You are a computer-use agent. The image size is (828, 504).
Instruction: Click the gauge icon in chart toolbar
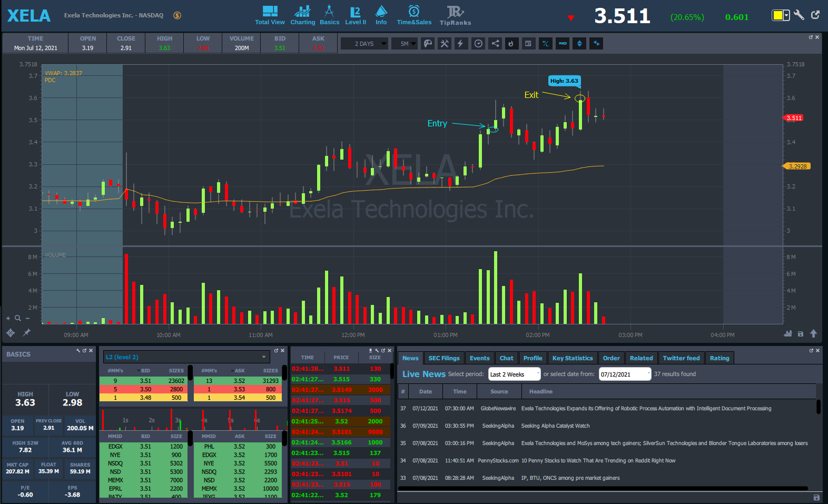[x=478, y=44]
